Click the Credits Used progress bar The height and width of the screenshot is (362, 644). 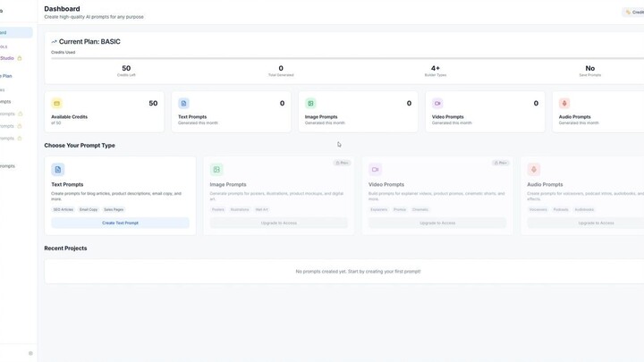(x=347, y=58)
